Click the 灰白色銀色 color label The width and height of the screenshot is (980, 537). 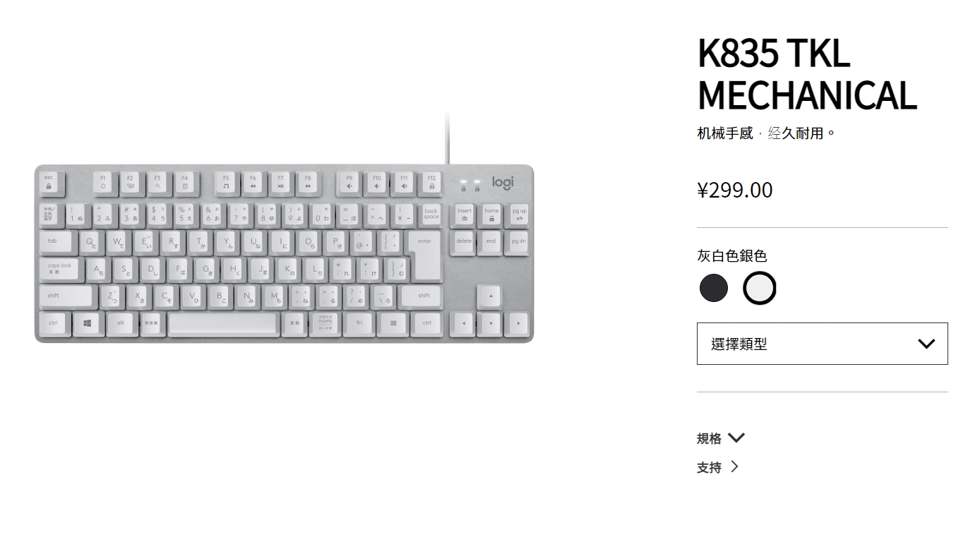[x=731, y=256]
